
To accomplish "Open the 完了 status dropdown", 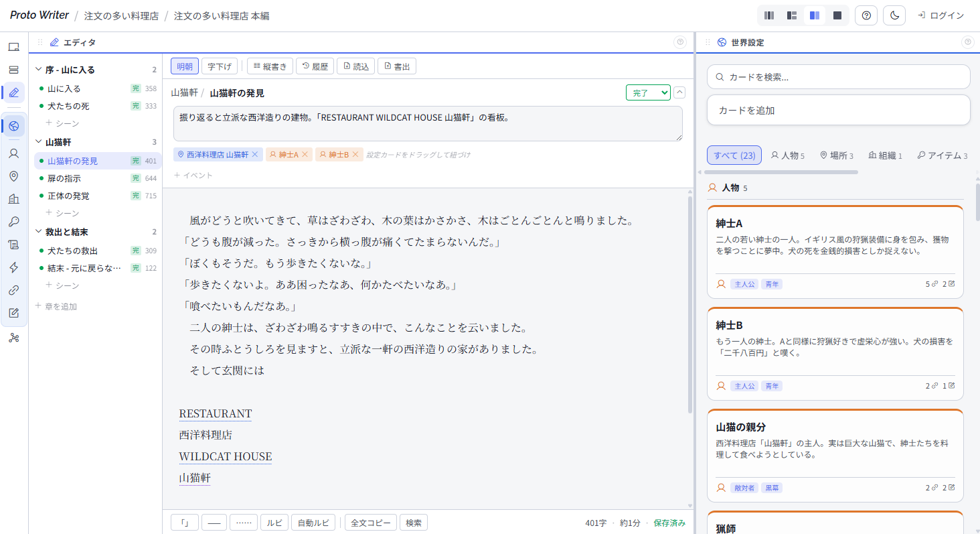I will [x=647, y=92].
